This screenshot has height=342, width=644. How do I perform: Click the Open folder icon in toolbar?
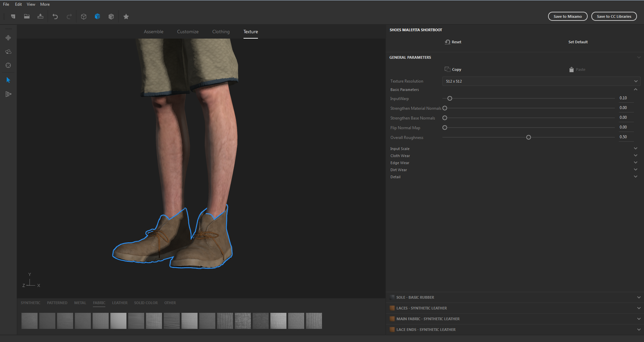click(27, 16)
